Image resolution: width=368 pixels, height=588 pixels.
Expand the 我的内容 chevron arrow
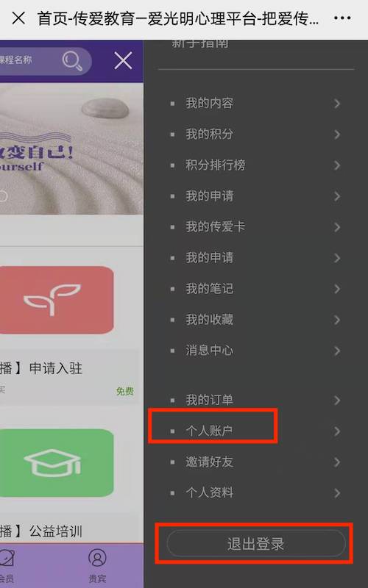pyautogui.click(x=337, y=104)
